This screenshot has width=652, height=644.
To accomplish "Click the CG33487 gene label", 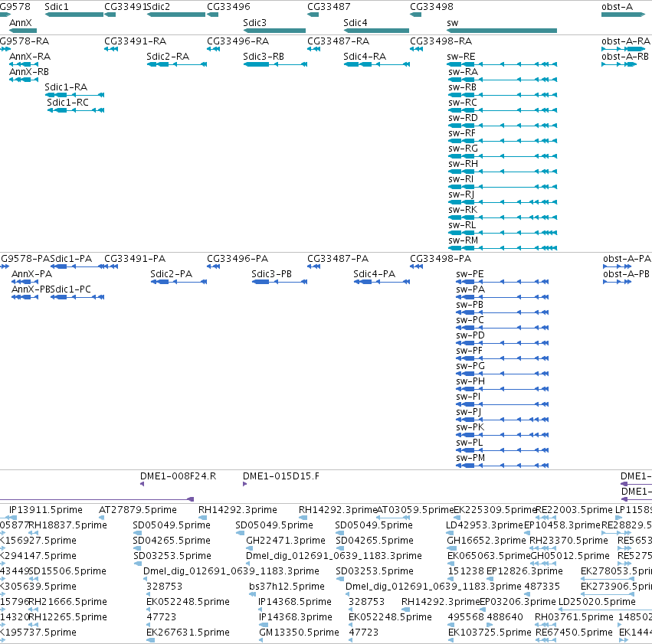I will click(x=329, y=7).
